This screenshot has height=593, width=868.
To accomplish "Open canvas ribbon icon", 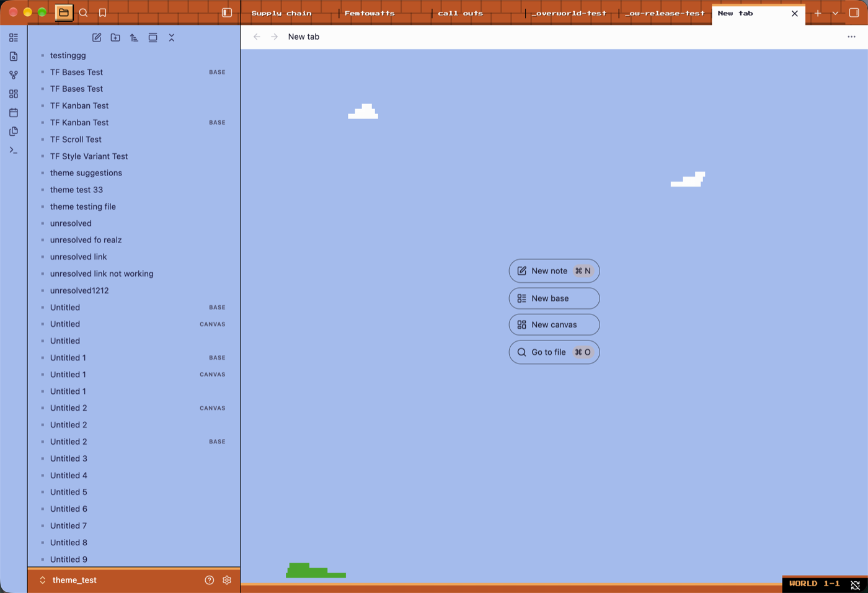I will click(14, 94).
